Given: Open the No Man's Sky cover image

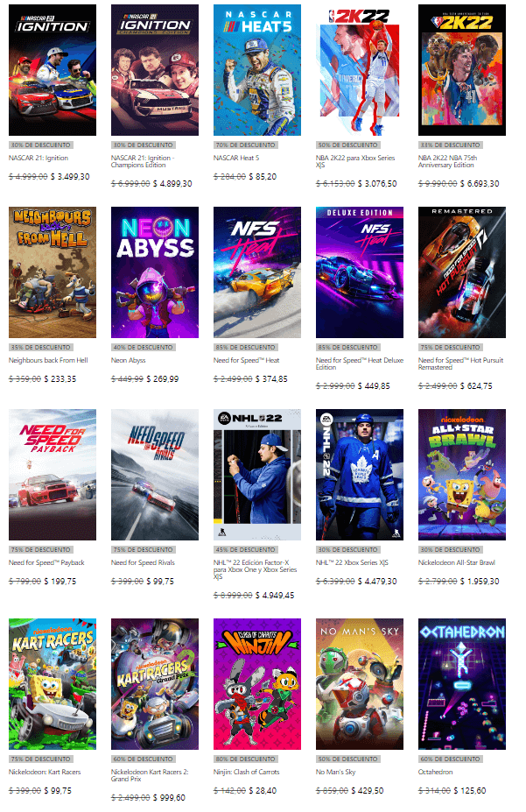Looking at the screenshot, I should click(360, 684).
